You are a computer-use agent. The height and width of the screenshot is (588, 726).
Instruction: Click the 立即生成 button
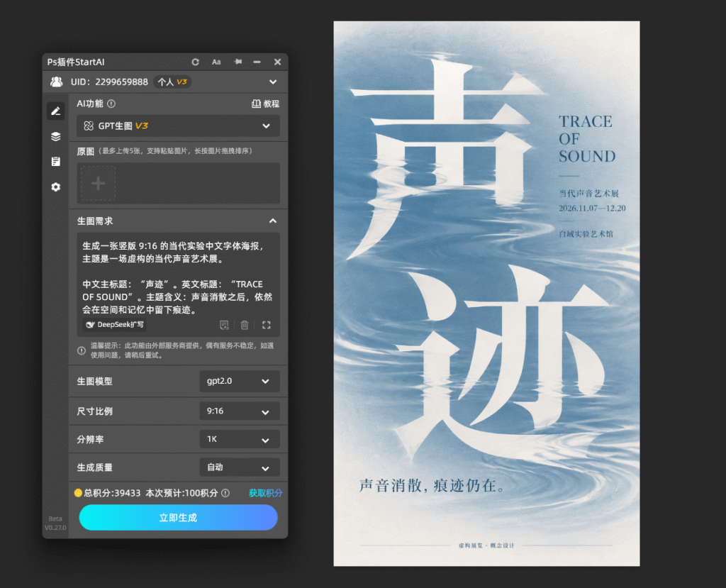click(178, 518)
